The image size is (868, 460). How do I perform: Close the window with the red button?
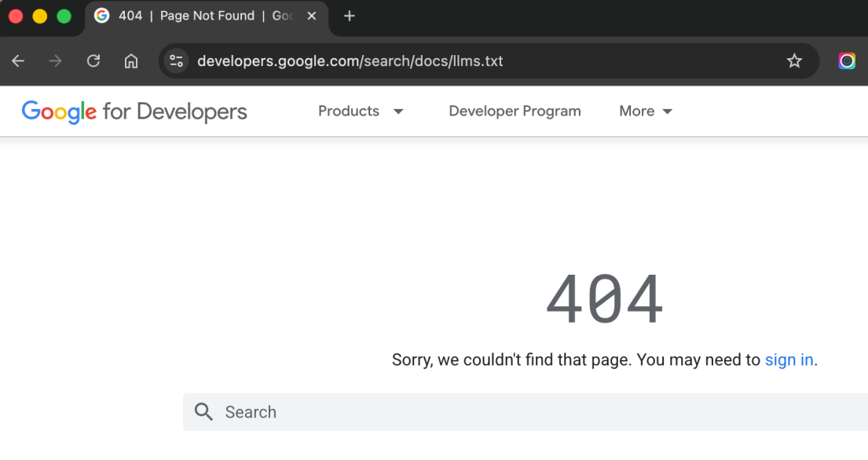click(x=16, y=16)
